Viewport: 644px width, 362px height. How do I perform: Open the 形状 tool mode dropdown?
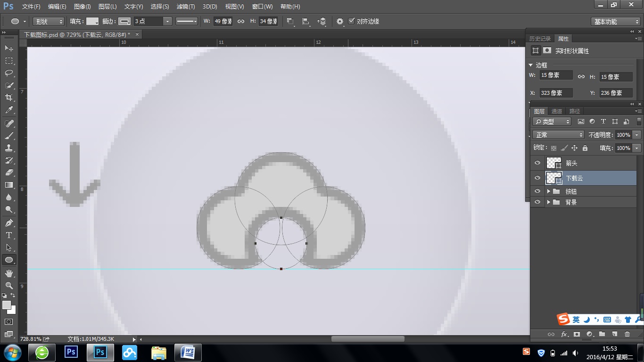click(x=49, y=21)
